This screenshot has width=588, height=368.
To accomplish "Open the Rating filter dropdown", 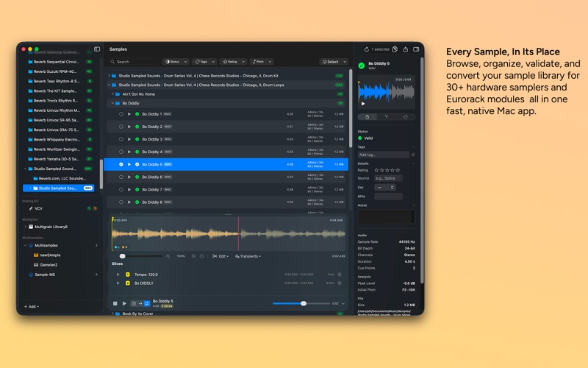I will tap(233, 62).
